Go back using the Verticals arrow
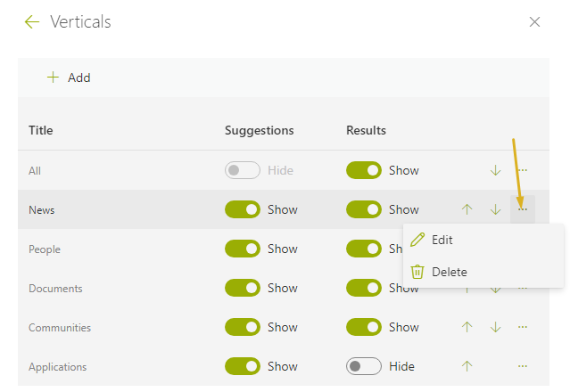Image resolution: width=570 pixels, height=392 pixels. [31, 21]
